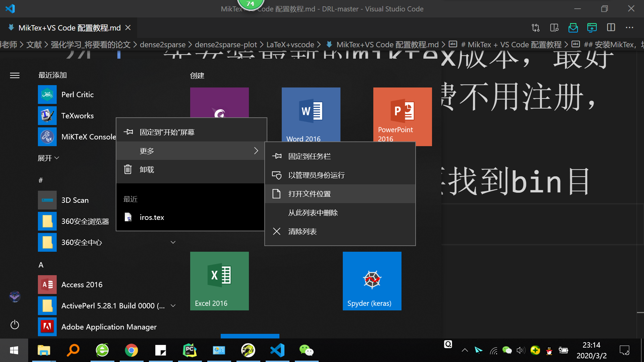This screenshot has height=362, width=644.
Task: Open Perl Critic from recently added
Action: point(77,94)
